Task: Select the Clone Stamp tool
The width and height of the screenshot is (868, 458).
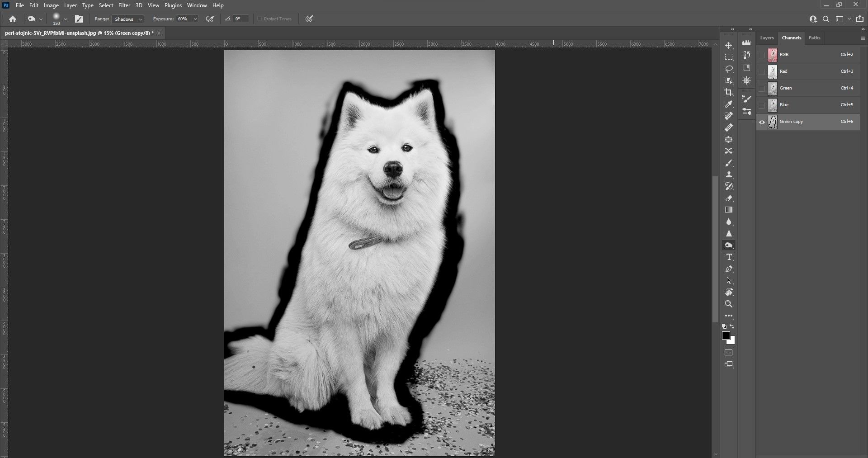Action: 728,175
